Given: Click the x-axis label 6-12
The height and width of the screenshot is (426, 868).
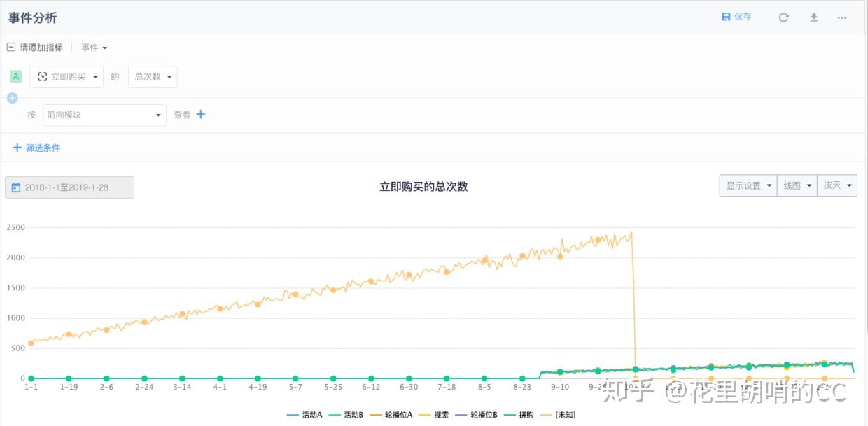Looking at the screenshot, I should tap(371, 387).
